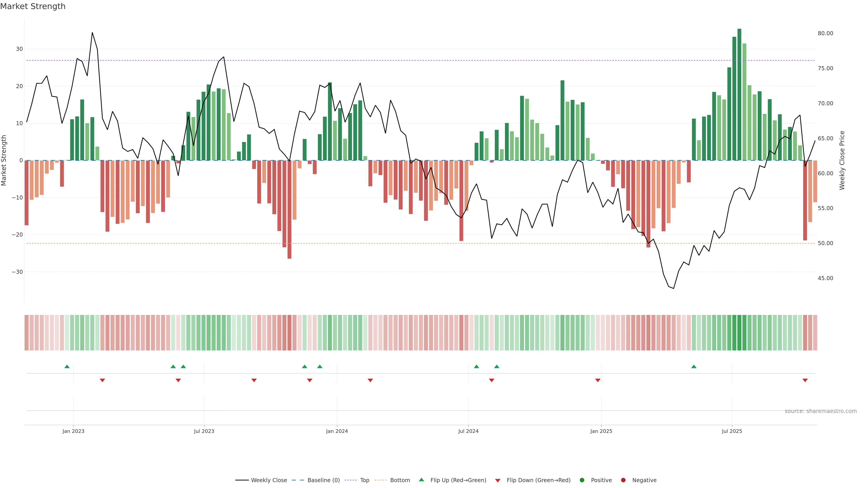Click the last green flip-up triangle before Jul 2025
Screen dimensions: 868x488
click(694, 366)
